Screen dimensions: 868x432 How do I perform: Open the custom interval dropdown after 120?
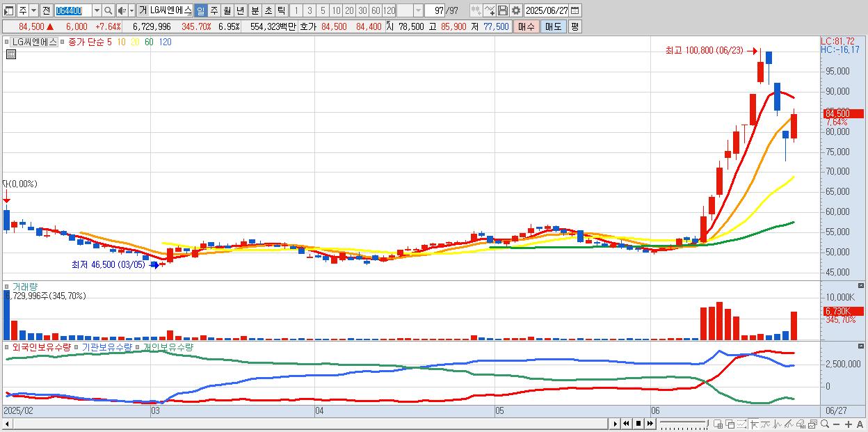pyautogui.click(x=418, y=10)
